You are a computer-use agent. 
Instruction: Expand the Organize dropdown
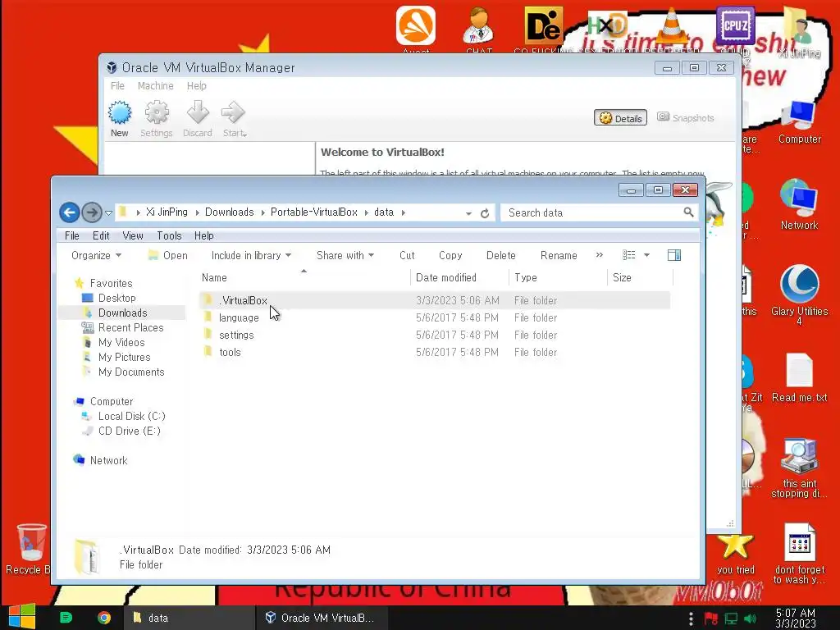[x=97, y=256]
